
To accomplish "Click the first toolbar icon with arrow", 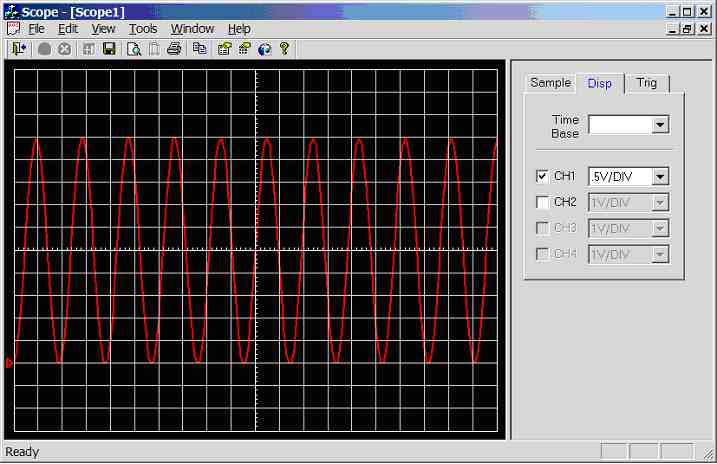I will pyautogui.click(x=18, y=48).
